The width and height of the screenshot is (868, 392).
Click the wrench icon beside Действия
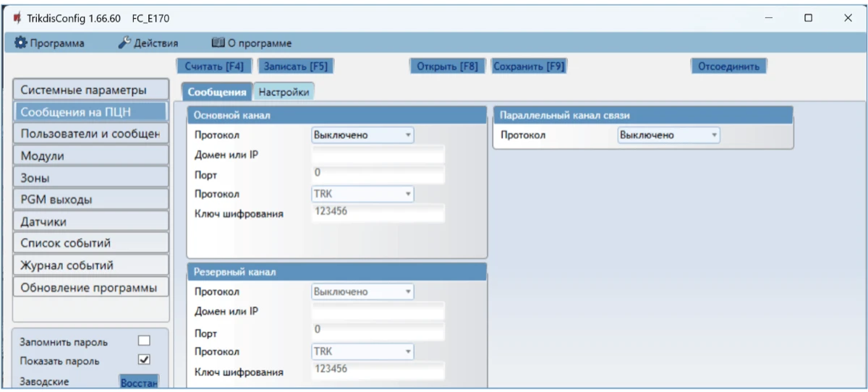pyautogui.click(x=124, y=43)
